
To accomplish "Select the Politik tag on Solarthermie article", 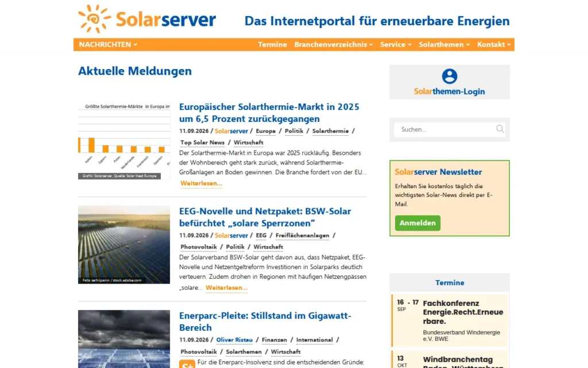I will pos(293,131).
